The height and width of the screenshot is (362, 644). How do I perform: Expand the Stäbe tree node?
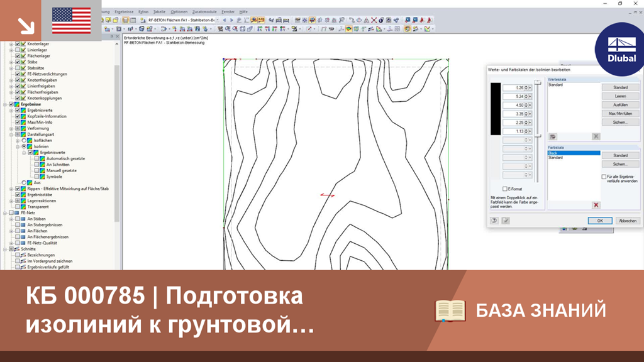pyautogui.click(x=11, y=62)
